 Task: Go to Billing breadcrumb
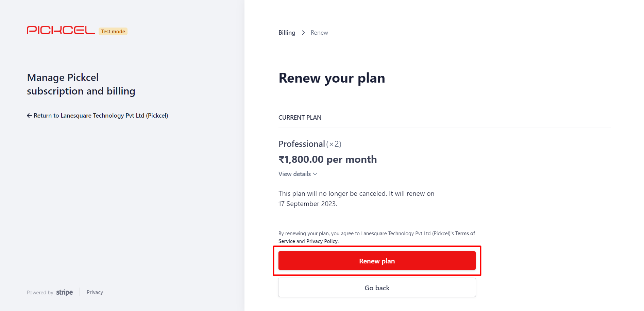(287, 33)
